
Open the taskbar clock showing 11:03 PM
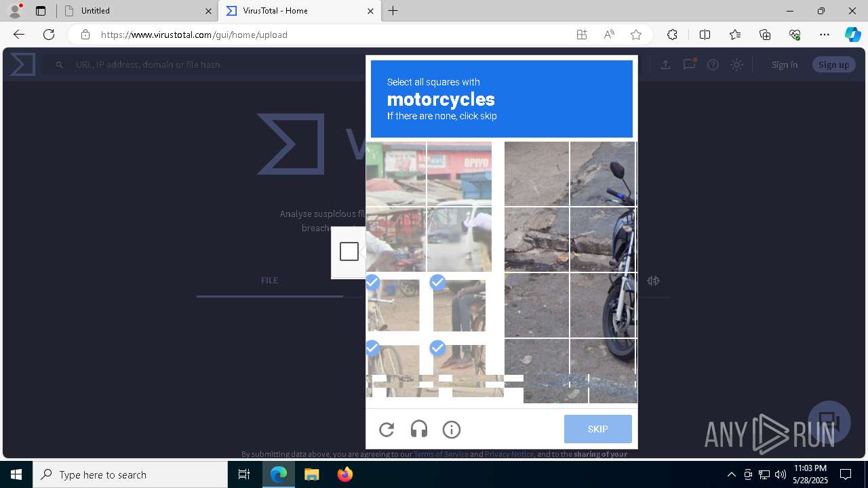coord(810,474)
